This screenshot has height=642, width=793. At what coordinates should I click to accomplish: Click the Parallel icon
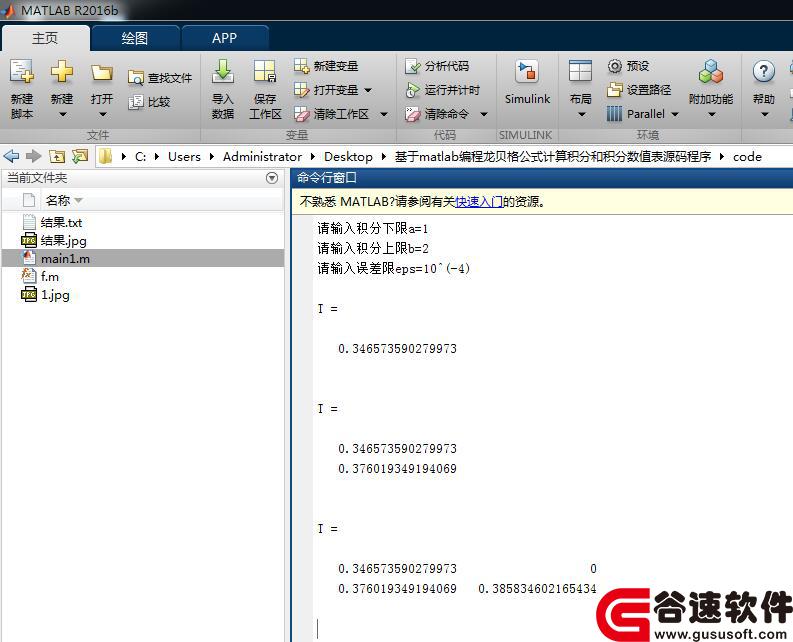614,114
